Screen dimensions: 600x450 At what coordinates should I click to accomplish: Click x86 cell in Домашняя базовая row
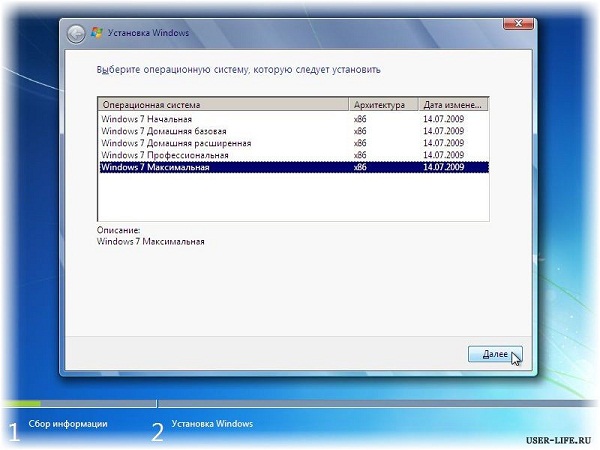360,131
